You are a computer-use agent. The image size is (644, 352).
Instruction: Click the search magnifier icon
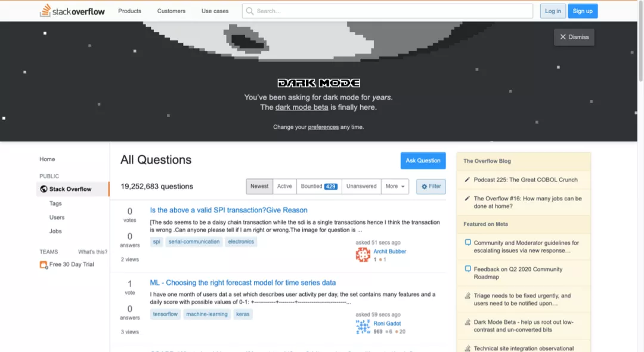[250, 11]
